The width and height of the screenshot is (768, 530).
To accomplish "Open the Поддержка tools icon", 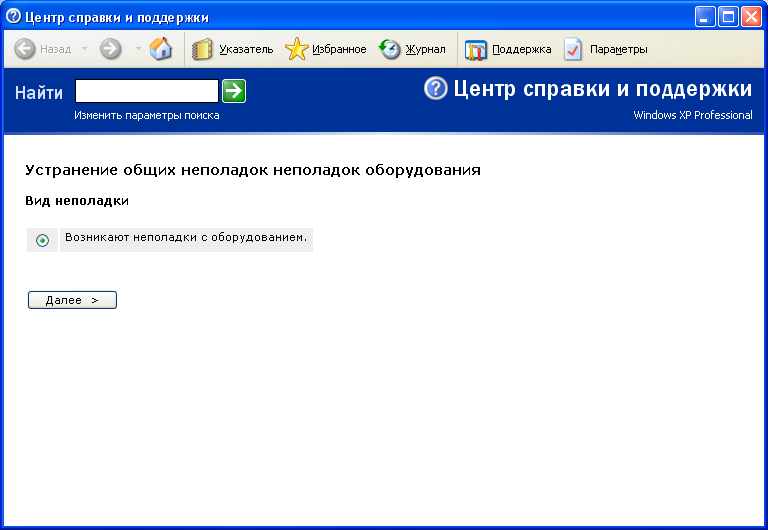I will [476, 50].
